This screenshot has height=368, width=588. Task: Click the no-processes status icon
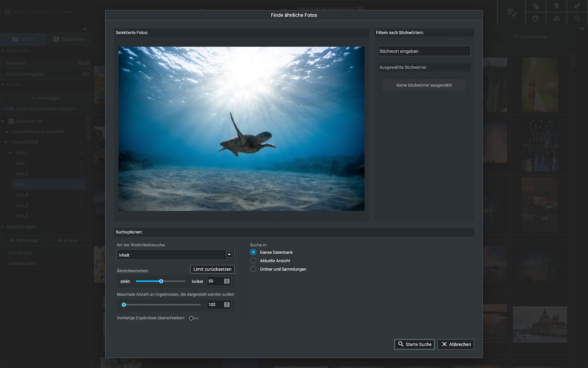click(x=8, y=12)
